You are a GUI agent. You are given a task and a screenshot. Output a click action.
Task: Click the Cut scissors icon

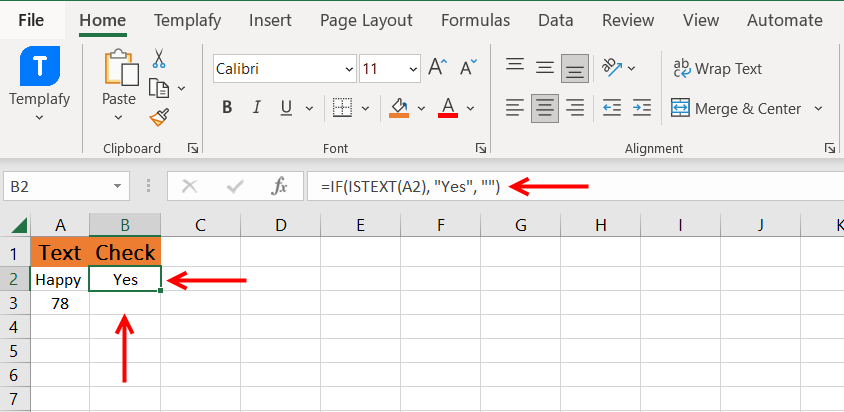tap(158, 60)
